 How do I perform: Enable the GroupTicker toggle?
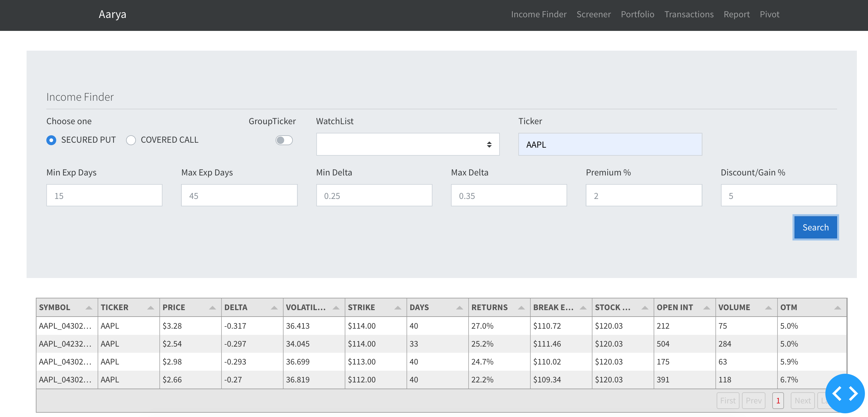point(284,140)
